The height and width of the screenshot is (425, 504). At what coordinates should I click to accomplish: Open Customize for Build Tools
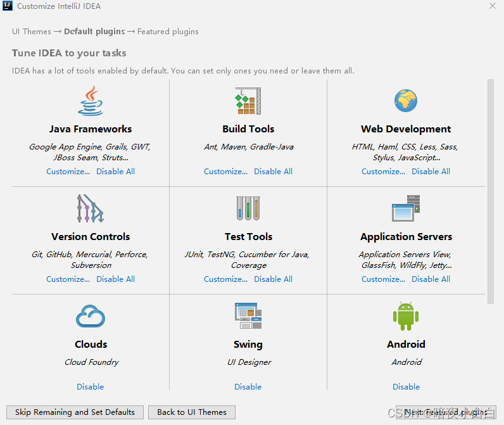[225, 172]
